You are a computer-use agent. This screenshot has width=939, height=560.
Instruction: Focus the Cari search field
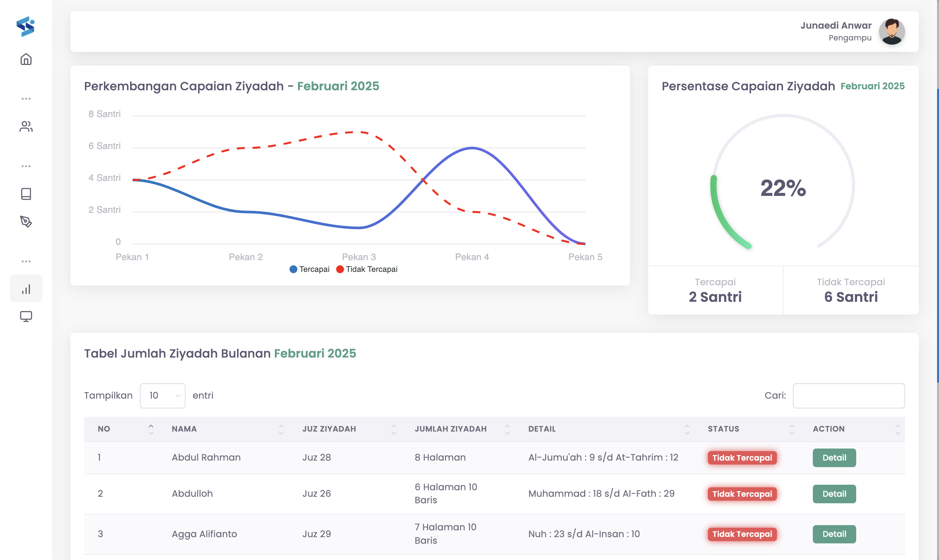[x=848, y=395]
